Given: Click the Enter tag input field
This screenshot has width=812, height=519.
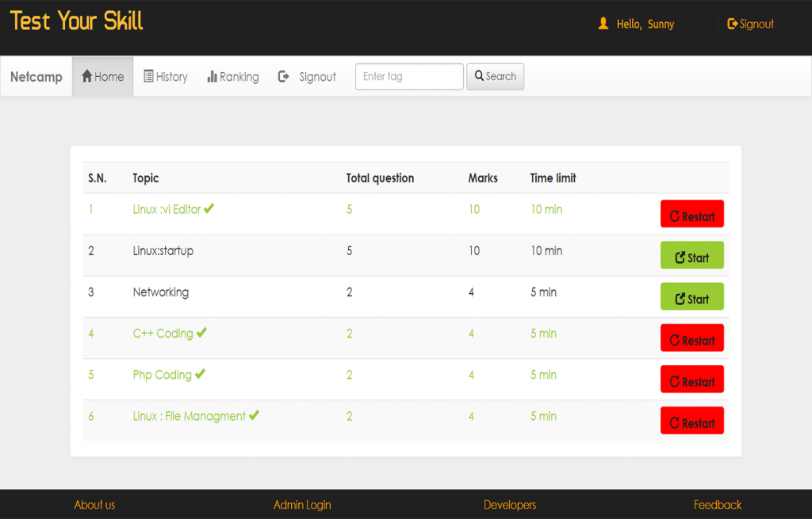Looking at the screenshot, I should coord(409,76).
